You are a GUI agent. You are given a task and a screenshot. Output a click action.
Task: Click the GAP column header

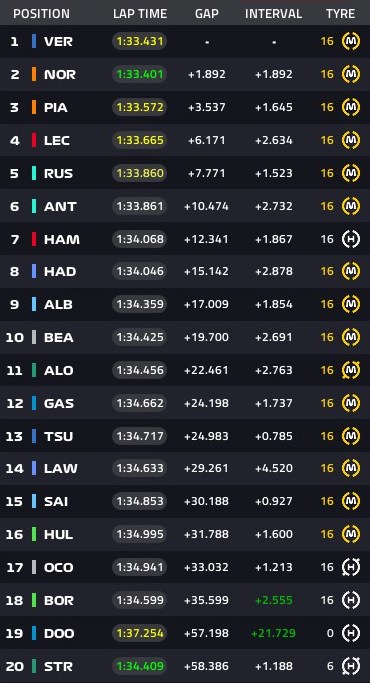(207, 14)
